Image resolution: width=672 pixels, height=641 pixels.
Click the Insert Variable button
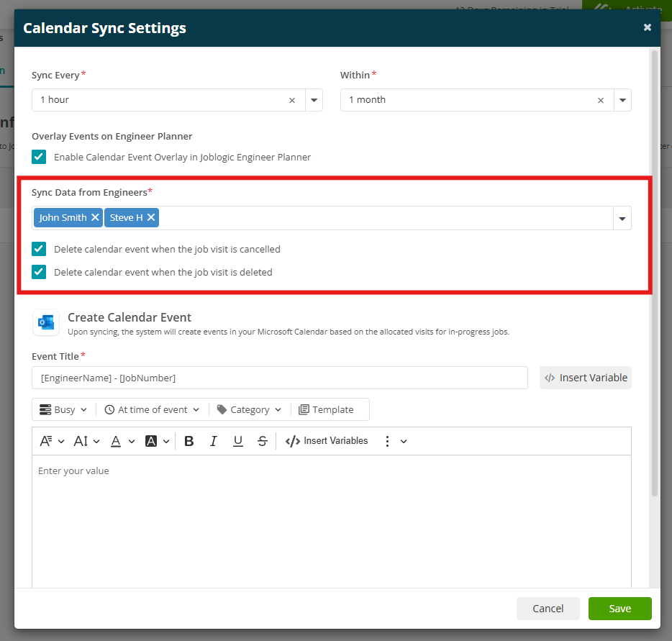point(585,378)
